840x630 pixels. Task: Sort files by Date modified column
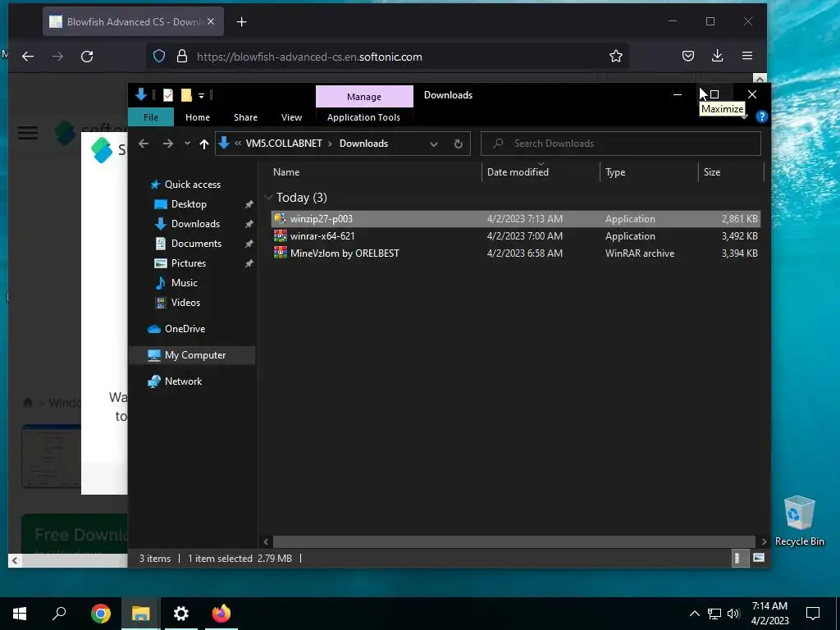click(518, 172)
